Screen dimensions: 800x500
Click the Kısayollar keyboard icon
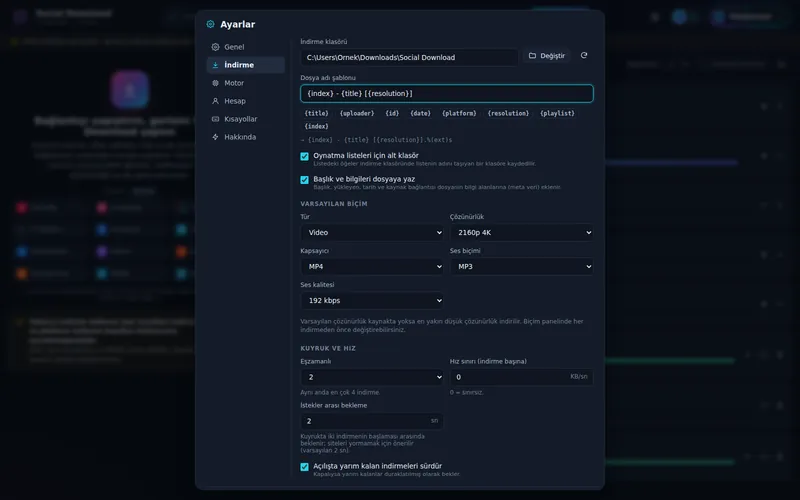(215, 119)
